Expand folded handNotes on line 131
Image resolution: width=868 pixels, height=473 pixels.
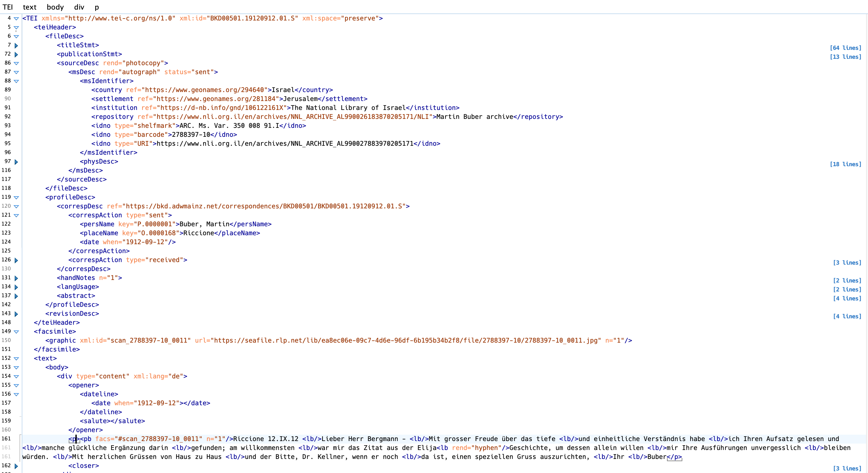point(16,278)
